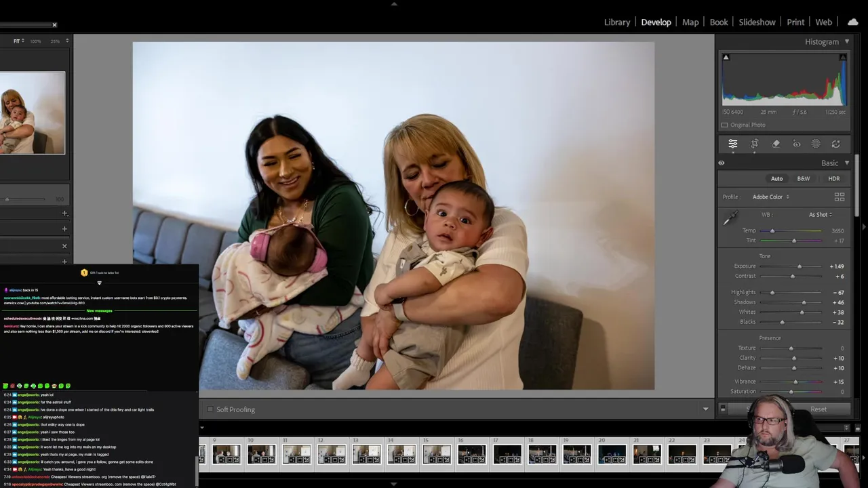Viewport: 868px width, 488px height.
Task: Click the topmost plus icon in left panel
Action: tap(64, 213)
